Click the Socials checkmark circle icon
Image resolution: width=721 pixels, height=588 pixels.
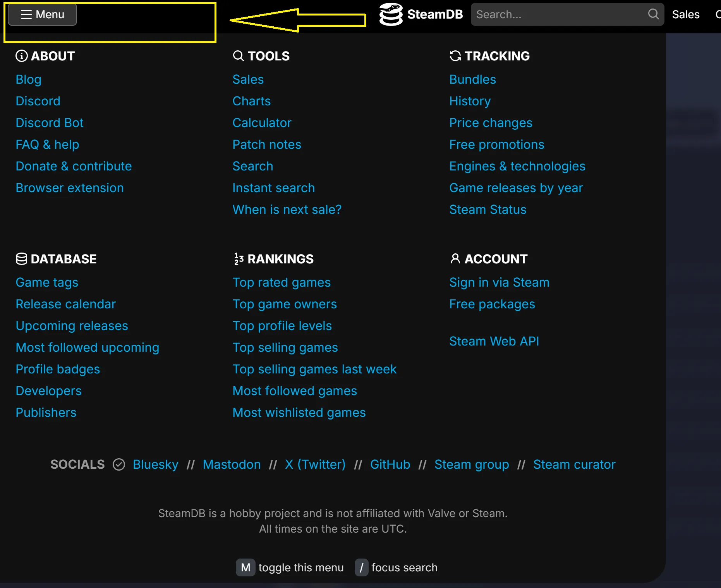(x=119, y=464)
